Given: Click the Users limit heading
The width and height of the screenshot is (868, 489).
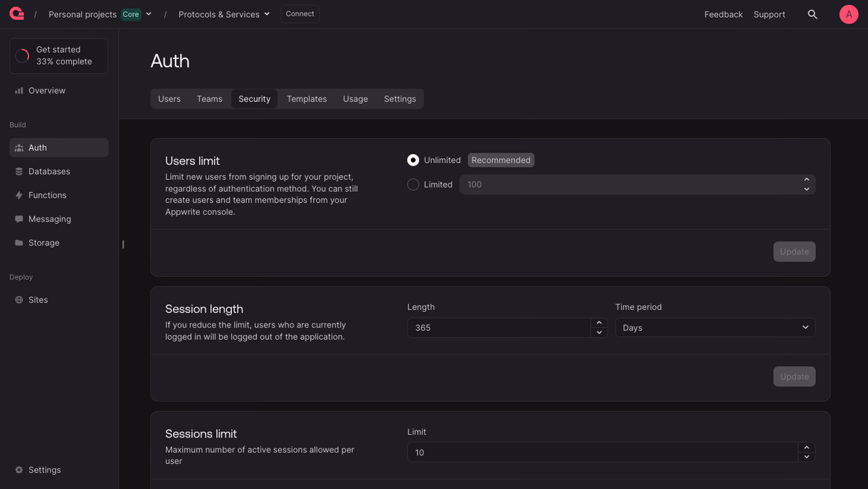Looking at the screenshot, I should 193,161.
